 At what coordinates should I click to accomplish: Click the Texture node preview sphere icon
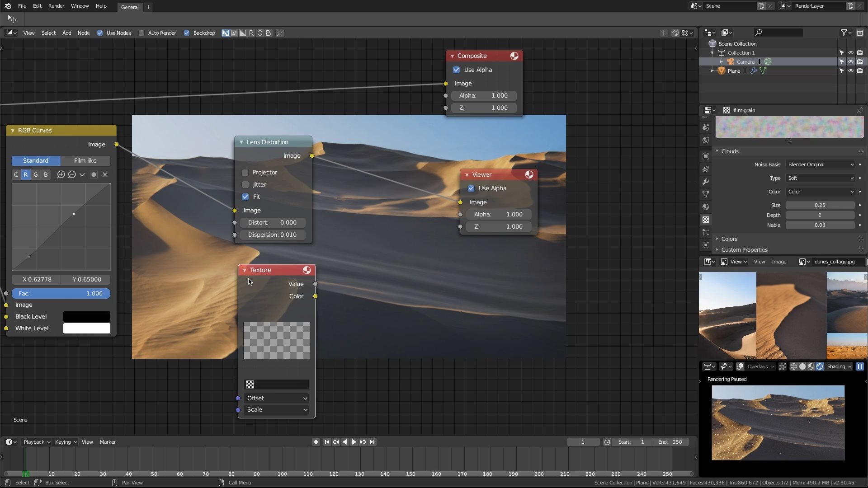pos(307,270)
